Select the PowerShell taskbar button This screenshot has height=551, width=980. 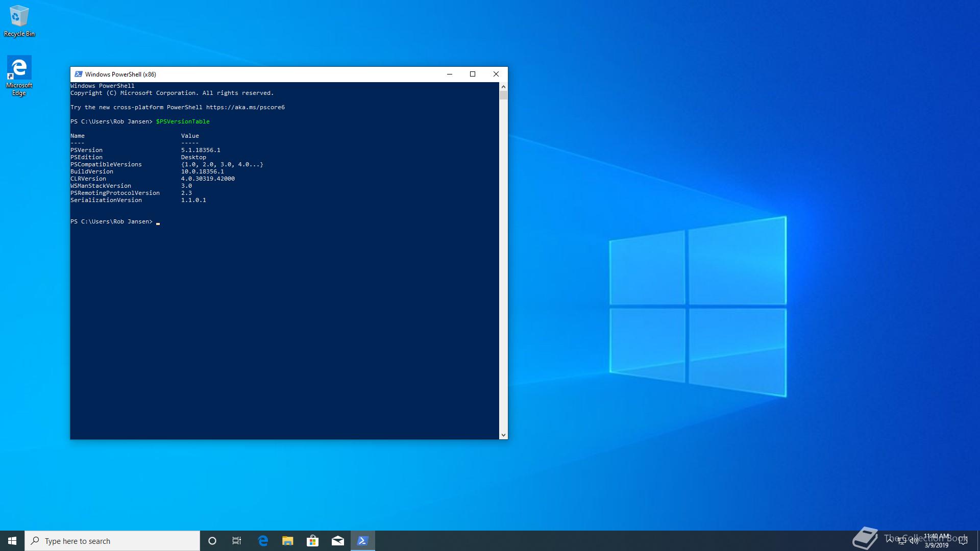tap(363, 541)
